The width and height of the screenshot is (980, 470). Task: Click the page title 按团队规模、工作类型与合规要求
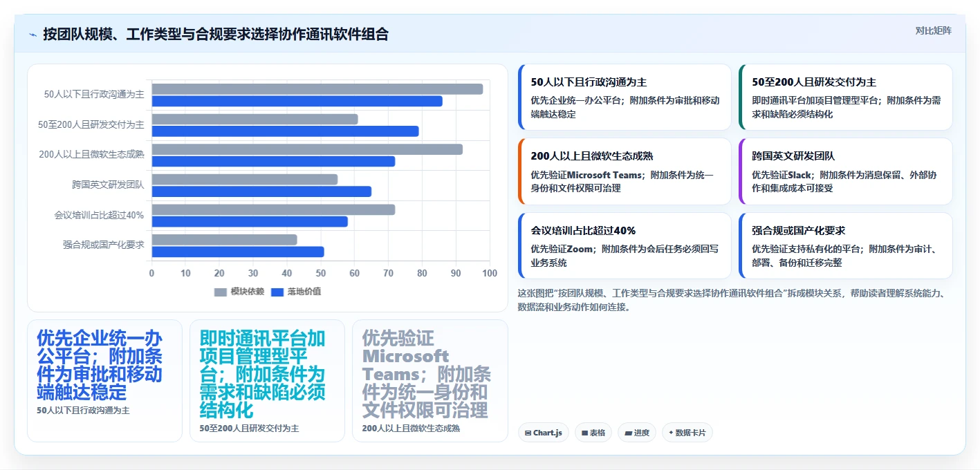click(216, 34)
